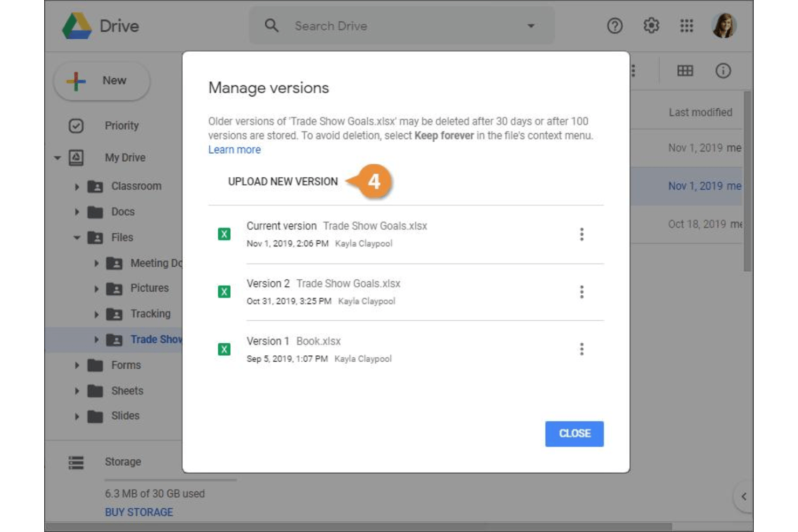Expand the Tracking folder arrow

[x=96, y=314]
